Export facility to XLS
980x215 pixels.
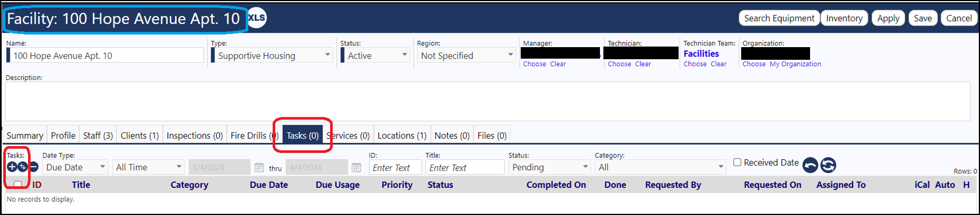tap(257, 18)
